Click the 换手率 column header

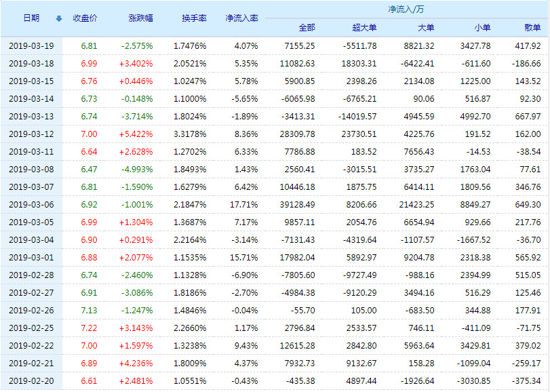point(194,18)
